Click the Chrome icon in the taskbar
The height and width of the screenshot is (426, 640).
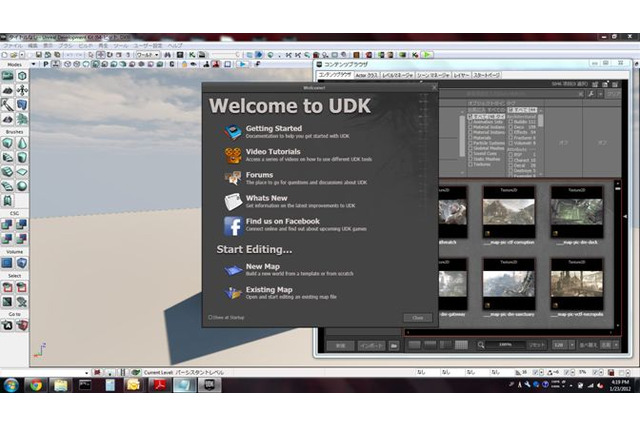36,384
